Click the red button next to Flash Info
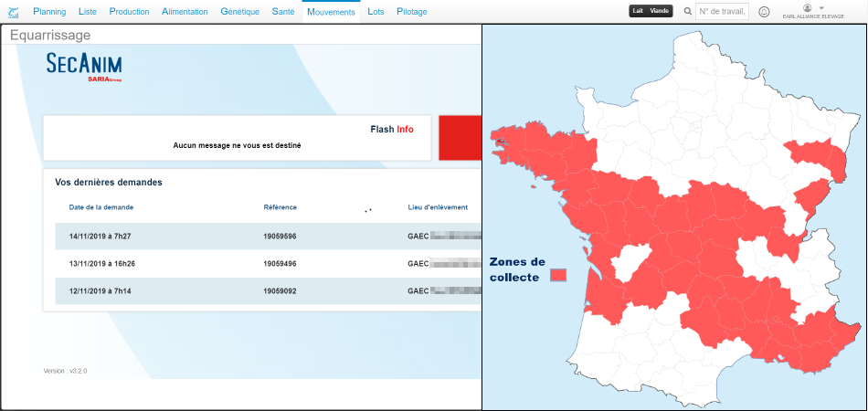The width and height of the screenshot is (868, 411). tap(460, 138)
